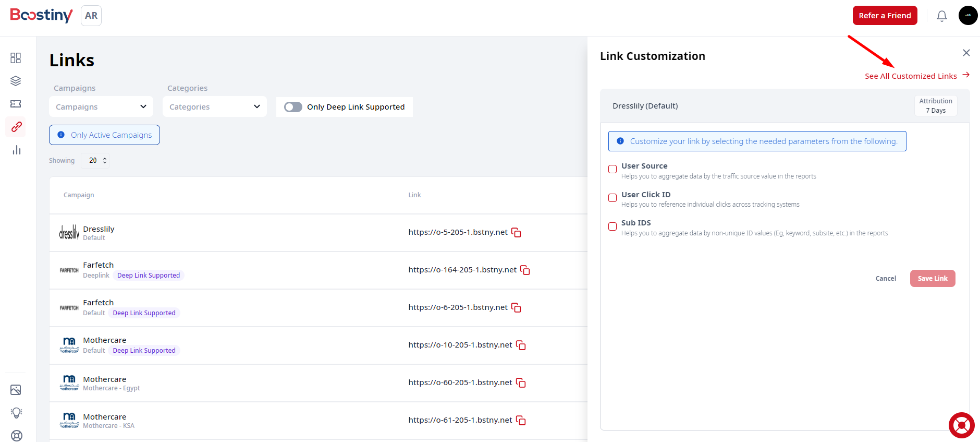Image resolution: width=980 pixels, height=442 pixels.
Task: Open the user profile avatar
Action: click(x=968, y=16)
